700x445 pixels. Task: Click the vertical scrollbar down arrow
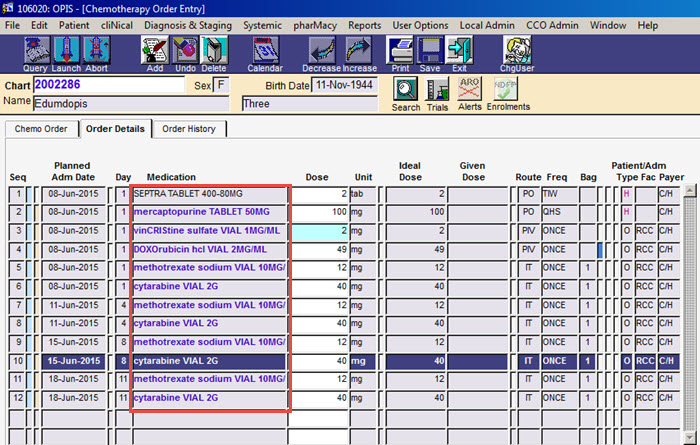[x=690, y=437]
